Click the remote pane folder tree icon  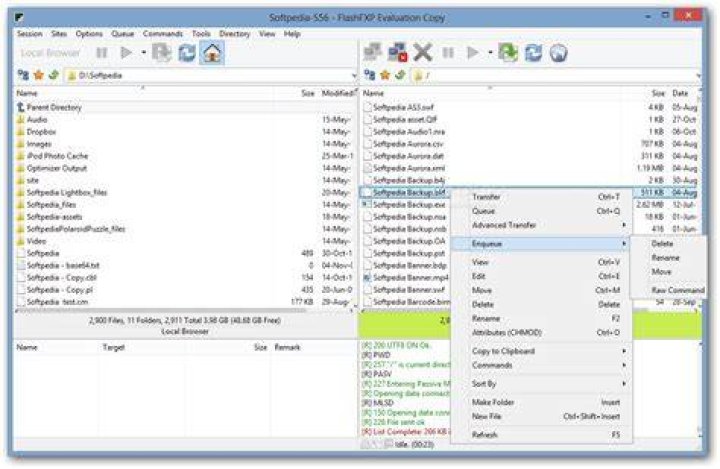point(370,75)
